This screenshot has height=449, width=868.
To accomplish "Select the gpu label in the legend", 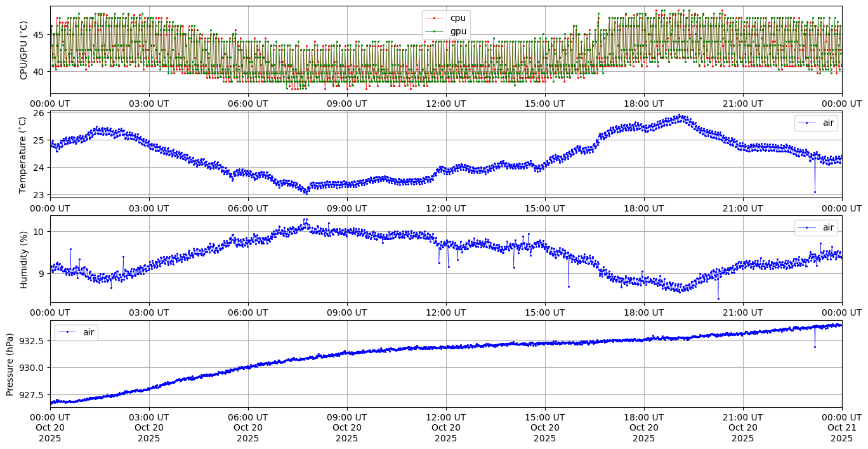I will tap(457, 30).
